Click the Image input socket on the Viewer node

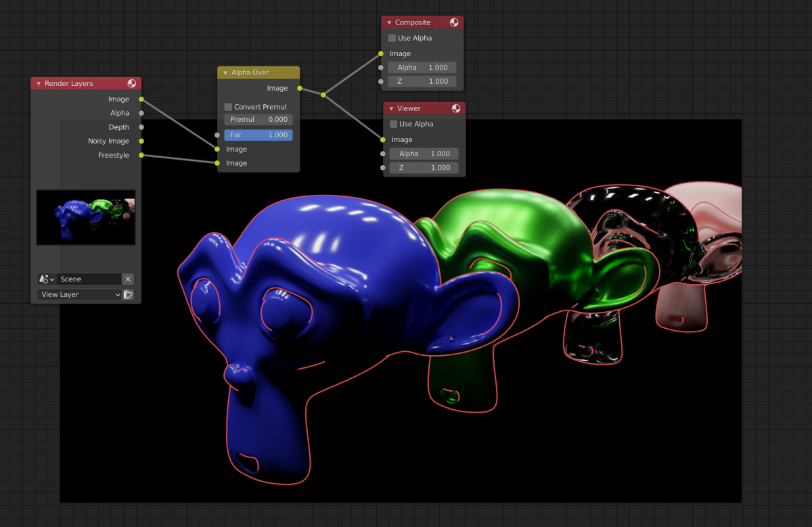[x=382, y=139]
